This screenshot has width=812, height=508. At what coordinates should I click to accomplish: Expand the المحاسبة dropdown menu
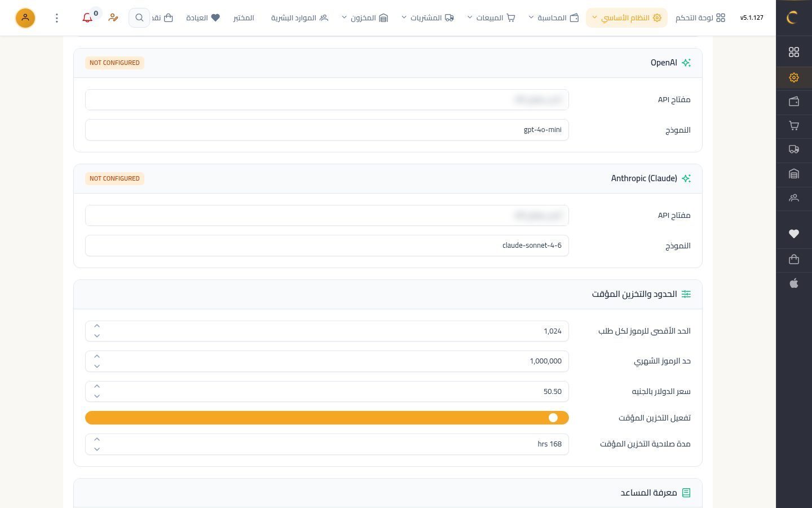[x=554, y=18]
